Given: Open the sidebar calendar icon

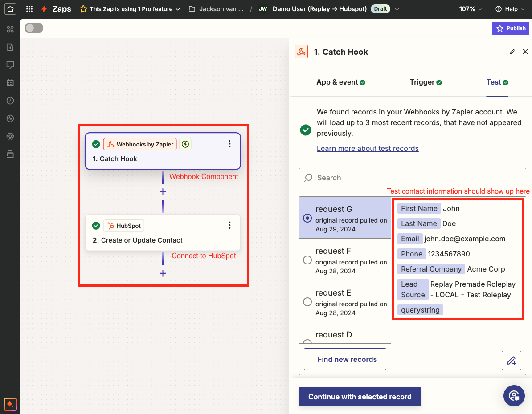Looking at the screenshot, I should click(10, 82).
